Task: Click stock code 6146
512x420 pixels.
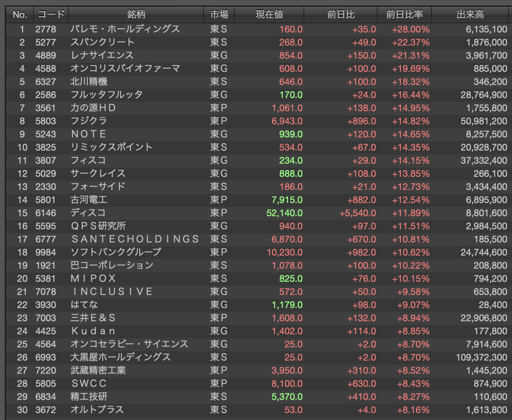Action: pos(45,213)
